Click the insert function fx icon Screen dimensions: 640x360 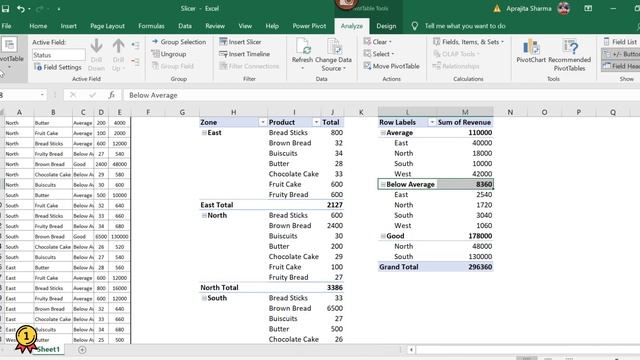click(111, 95)
